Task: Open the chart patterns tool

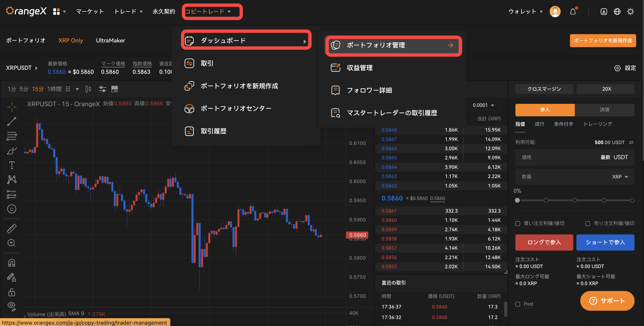Action: pyautogui.click(x=12, y=179)
